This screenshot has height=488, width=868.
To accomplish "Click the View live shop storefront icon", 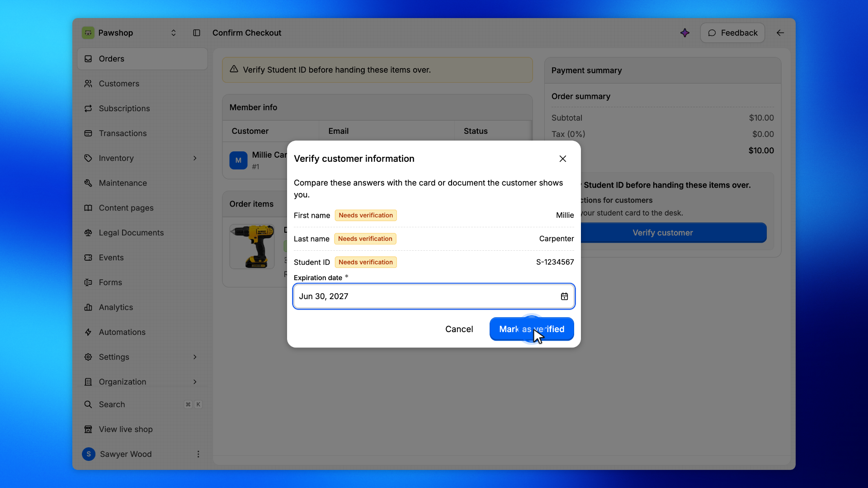I will click(88, 429).
